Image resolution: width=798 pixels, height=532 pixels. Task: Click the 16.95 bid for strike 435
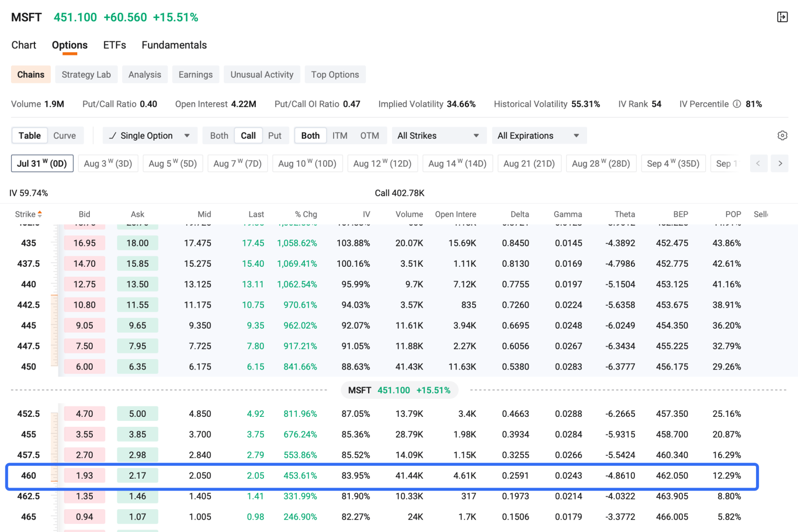pos(84,243)
